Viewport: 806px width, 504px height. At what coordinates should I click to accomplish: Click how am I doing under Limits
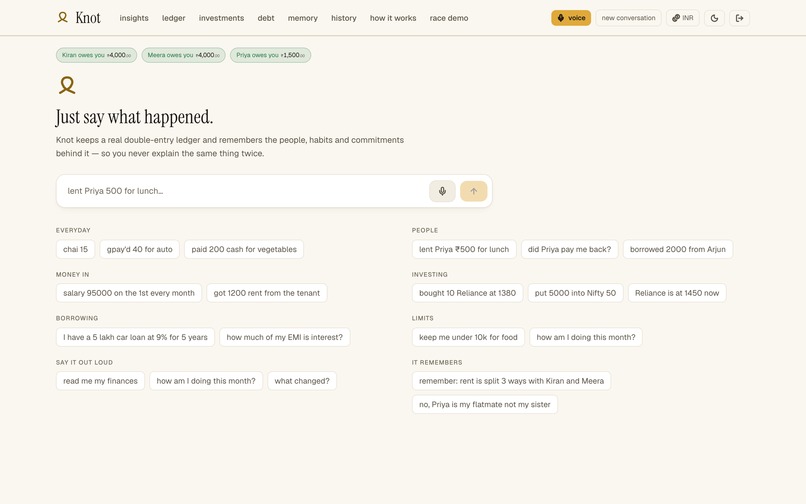click(x=586, y=337)
